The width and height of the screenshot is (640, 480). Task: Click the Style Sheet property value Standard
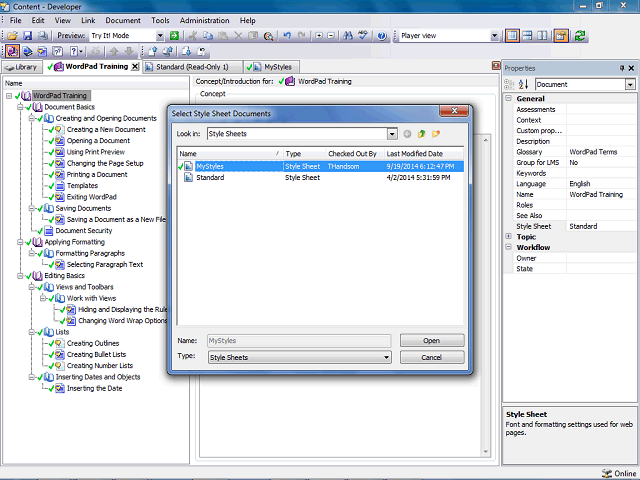600,226
